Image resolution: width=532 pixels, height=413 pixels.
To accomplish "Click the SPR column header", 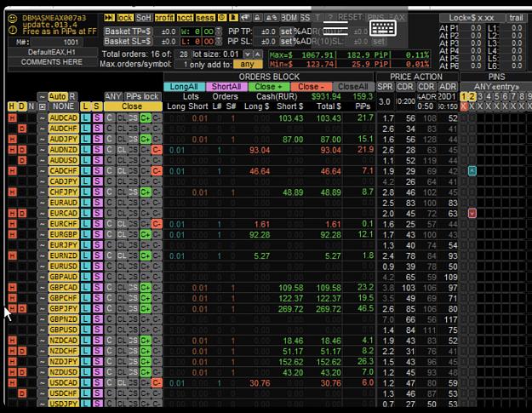I will click(385, 87).
